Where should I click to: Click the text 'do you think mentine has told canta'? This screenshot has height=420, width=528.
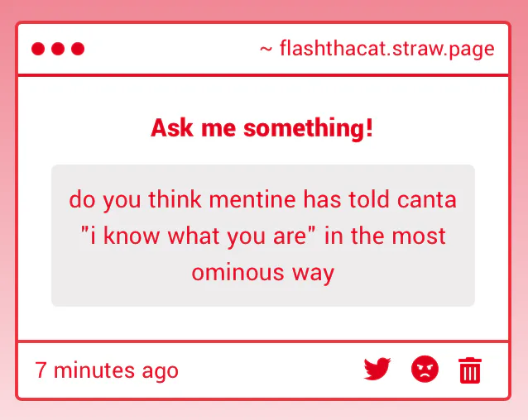click(x=262, y=199)
